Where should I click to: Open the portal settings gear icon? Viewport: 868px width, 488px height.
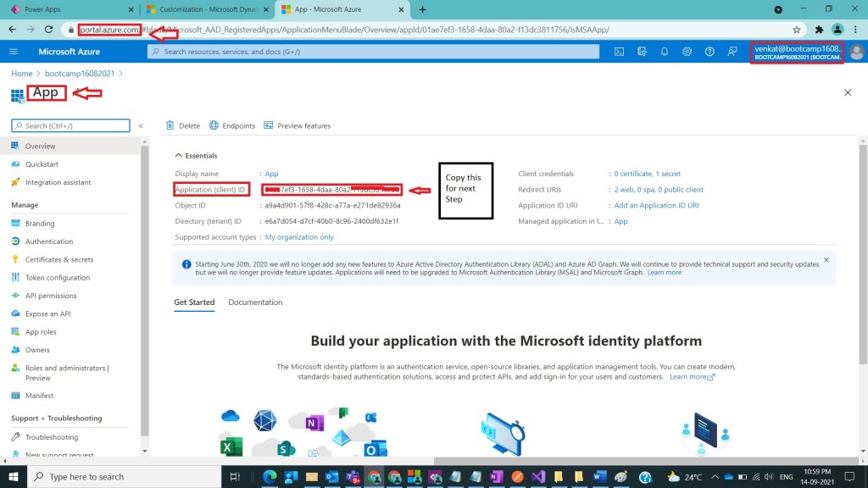click(687, 52)
